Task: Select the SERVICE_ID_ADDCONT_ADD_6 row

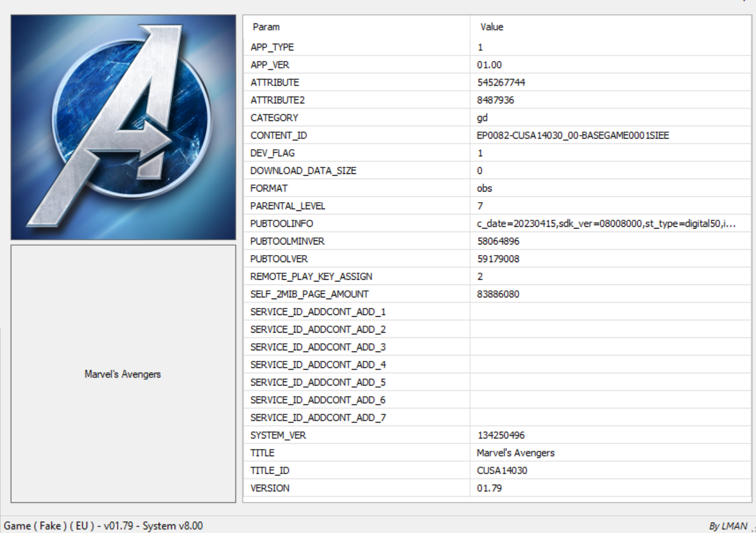Action: pos(497,400)
